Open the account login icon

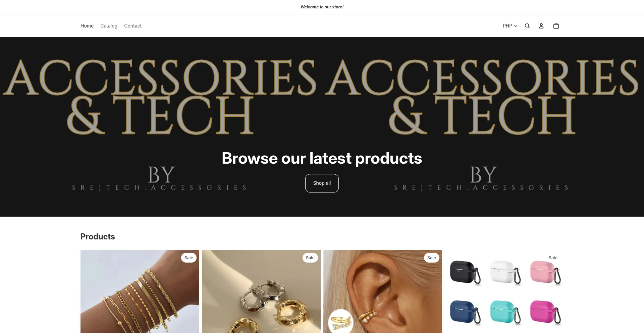coord(541,26)
